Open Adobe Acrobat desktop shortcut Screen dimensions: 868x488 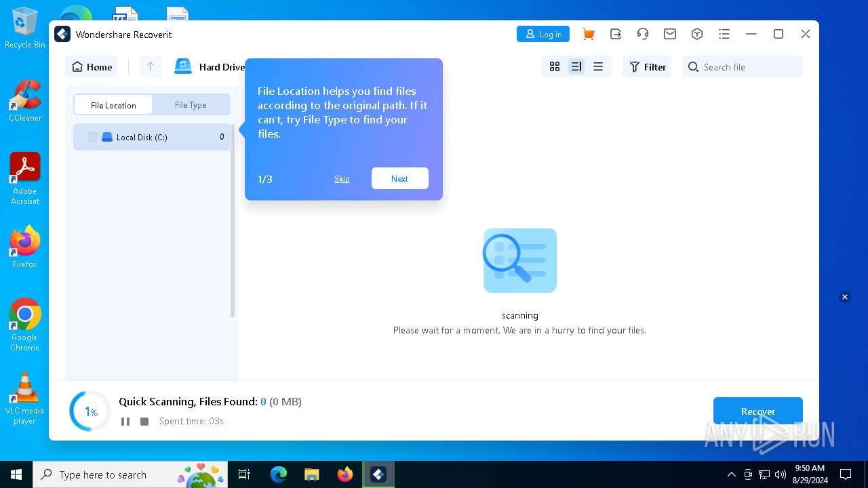click(x=25, y=178)
